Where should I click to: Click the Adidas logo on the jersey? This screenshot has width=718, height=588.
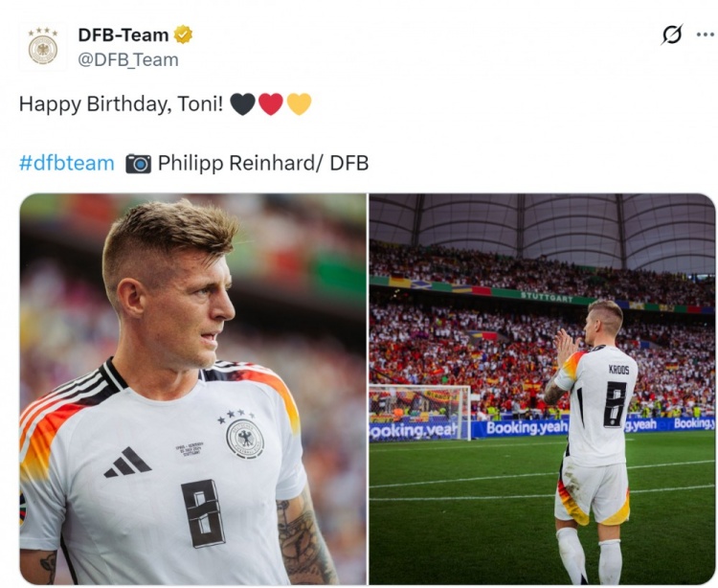127,462
